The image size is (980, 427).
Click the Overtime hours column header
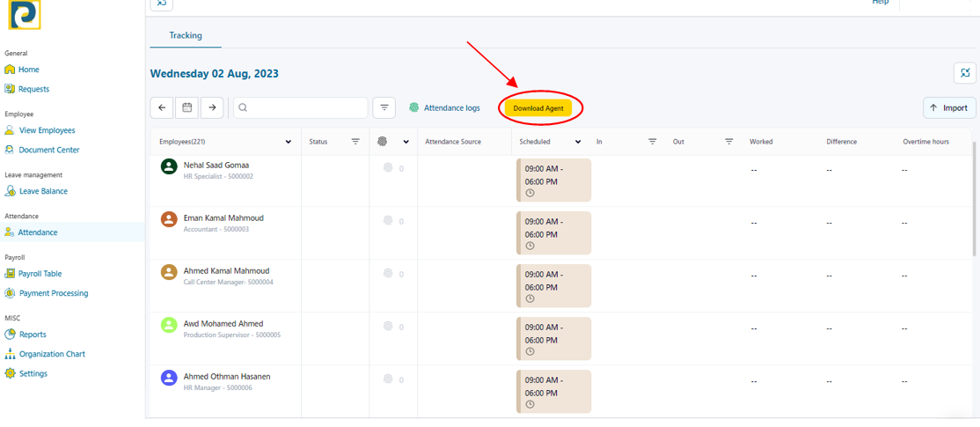(925, 142)
